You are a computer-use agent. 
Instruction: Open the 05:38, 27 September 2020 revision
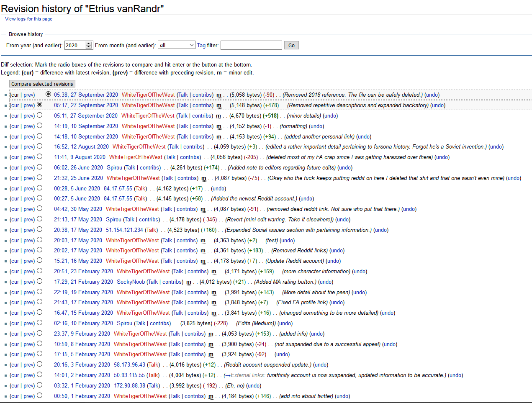(x=86, y=95)
